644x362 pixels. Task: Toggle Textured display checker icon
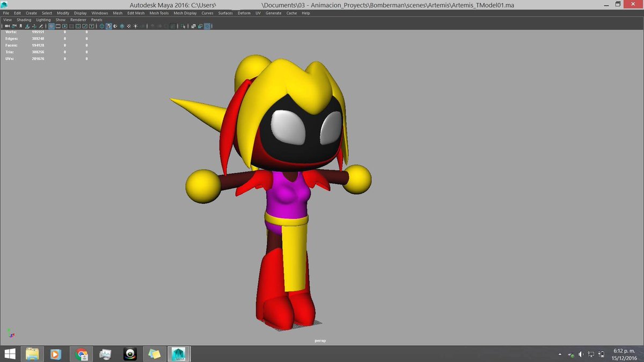pos(128,26)
